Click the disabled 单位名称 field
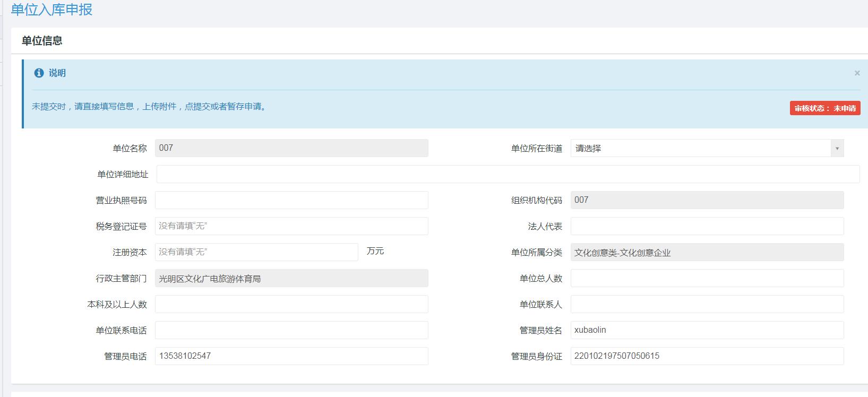This screenshot has height=397, width=868. click(291, 148)
